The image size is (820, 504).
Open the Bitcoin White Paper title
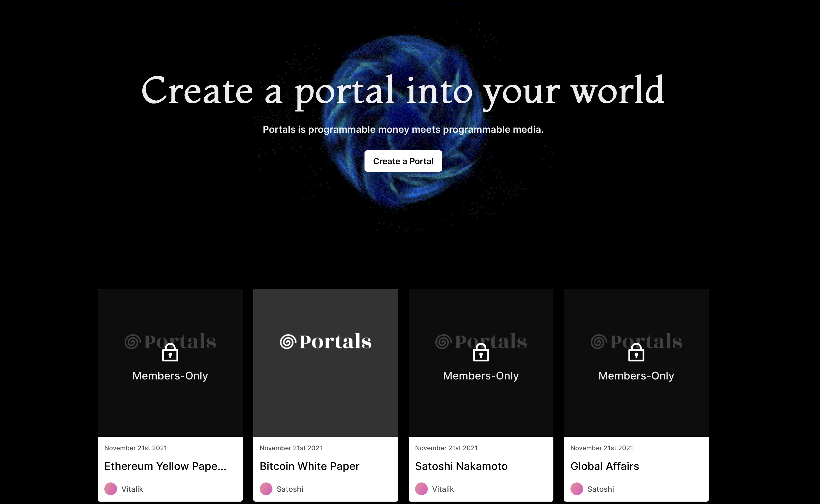309,466
